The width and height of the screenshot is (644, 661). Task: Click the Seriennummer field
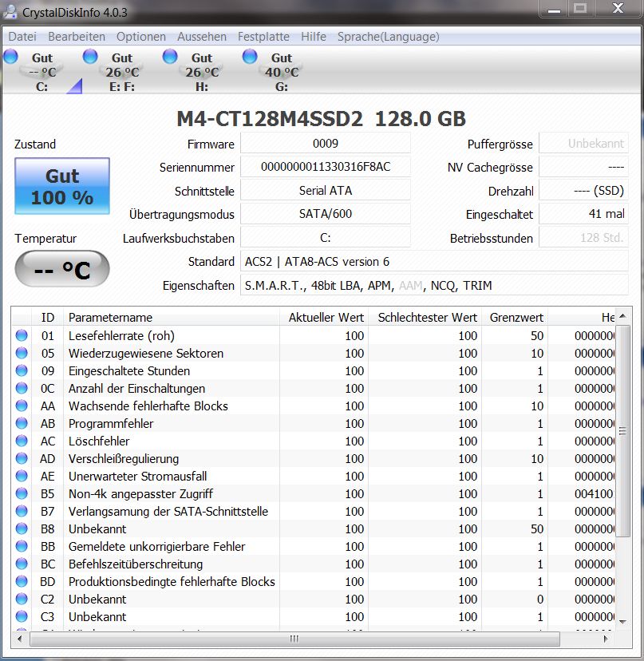tap(326, 167)
